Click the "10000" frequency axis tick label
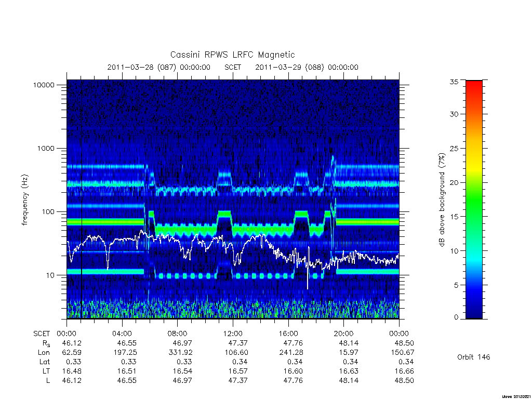This screenshot has width=532, height=399. [x=44, y=85]
